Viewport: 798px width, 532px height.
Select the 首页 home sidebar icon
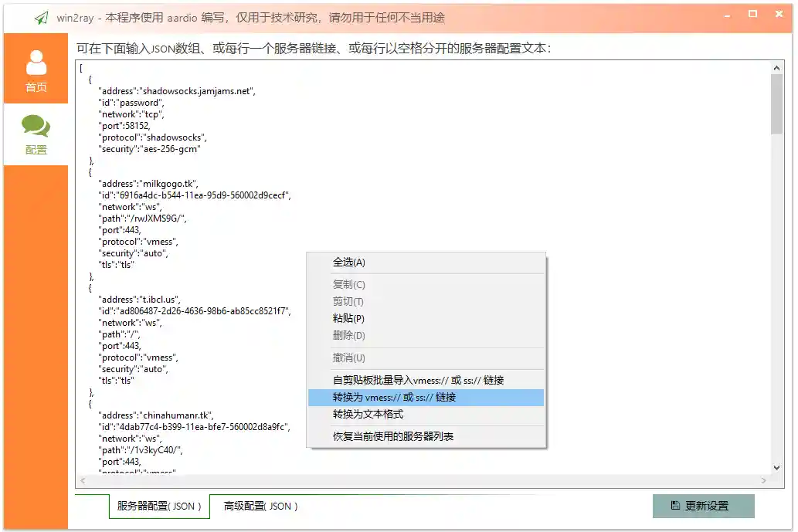36,67
